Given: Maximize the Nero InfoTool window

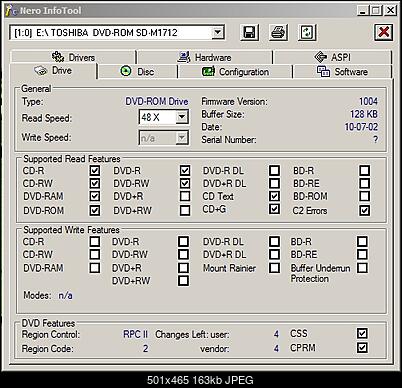Looking at the screenshot, I should 376,11.
